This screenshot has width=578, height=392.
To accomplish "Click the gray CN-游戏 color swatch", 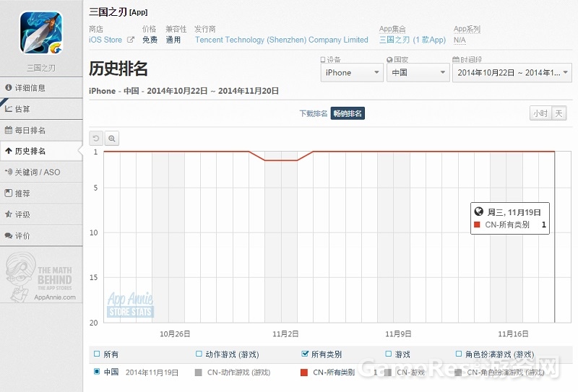I will (387, 373).
